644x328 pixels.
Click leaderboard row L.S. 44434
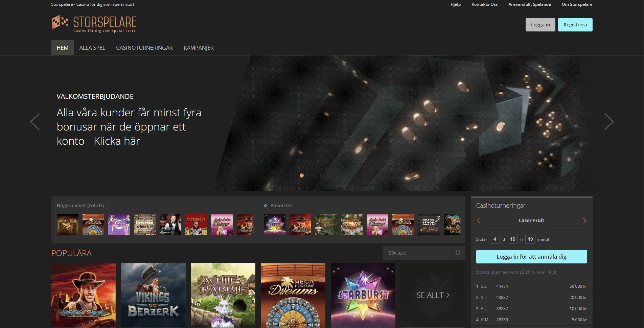click(x=532, y=286)
